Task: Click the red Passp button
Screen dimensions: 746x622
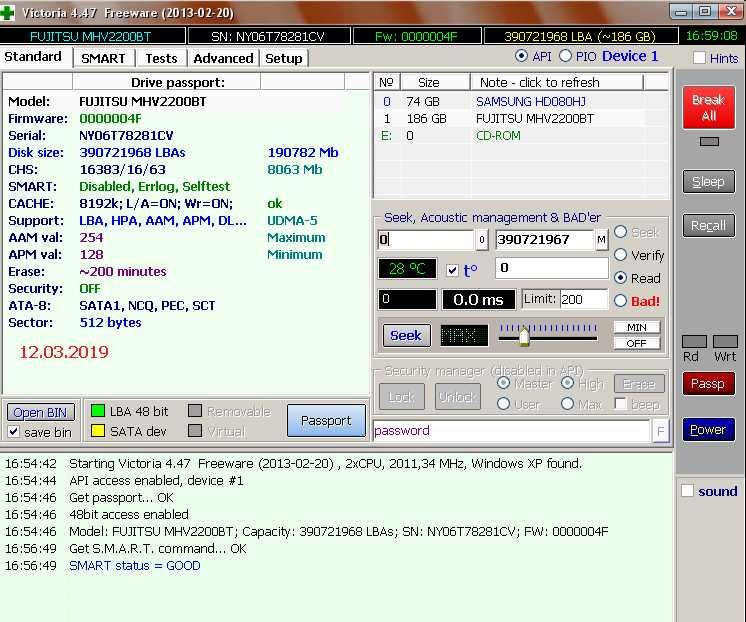Action: click(709, 384)
